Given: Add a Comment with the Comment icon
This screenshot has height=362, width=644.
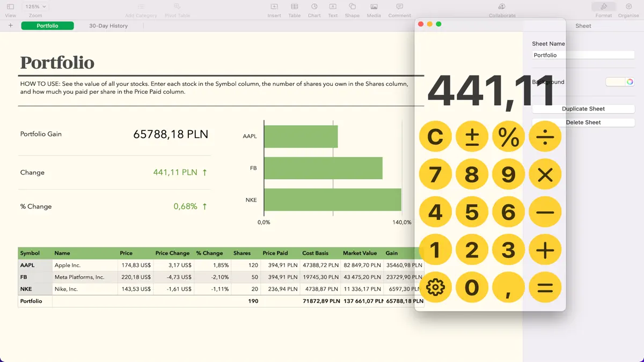Looking at the screenshot, I should click(399, 8).
